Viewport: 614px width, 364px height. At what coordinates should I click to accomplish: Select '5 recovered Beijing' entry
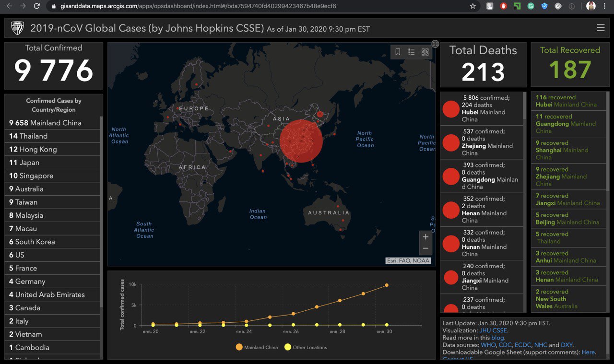tap(568, 219)
